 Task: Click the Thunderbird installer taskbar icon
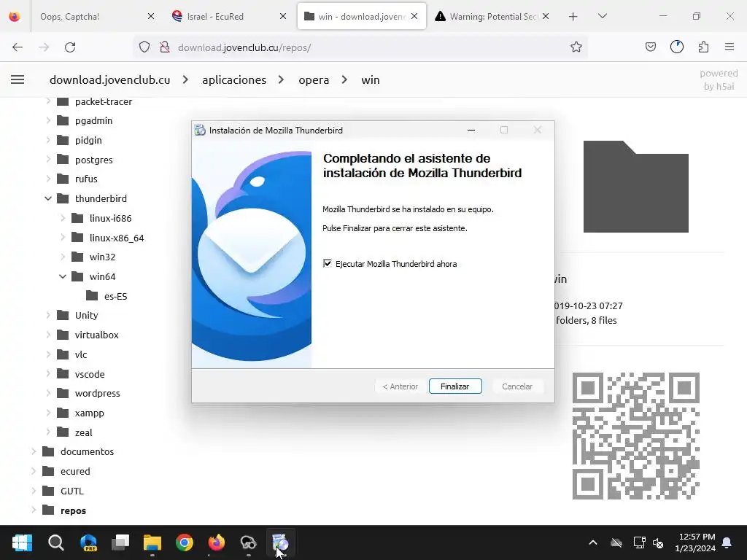pos(280,542)
